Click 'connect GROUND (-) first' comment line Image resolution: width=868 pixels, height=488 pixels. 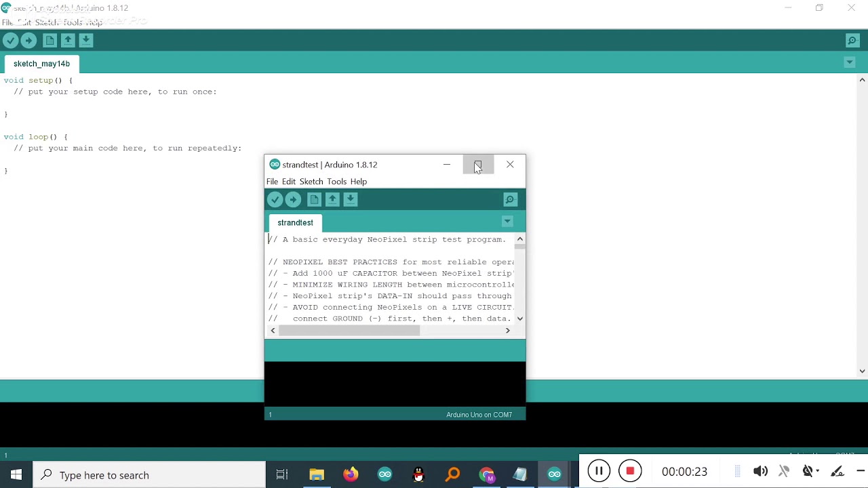[x=389, y=319]
